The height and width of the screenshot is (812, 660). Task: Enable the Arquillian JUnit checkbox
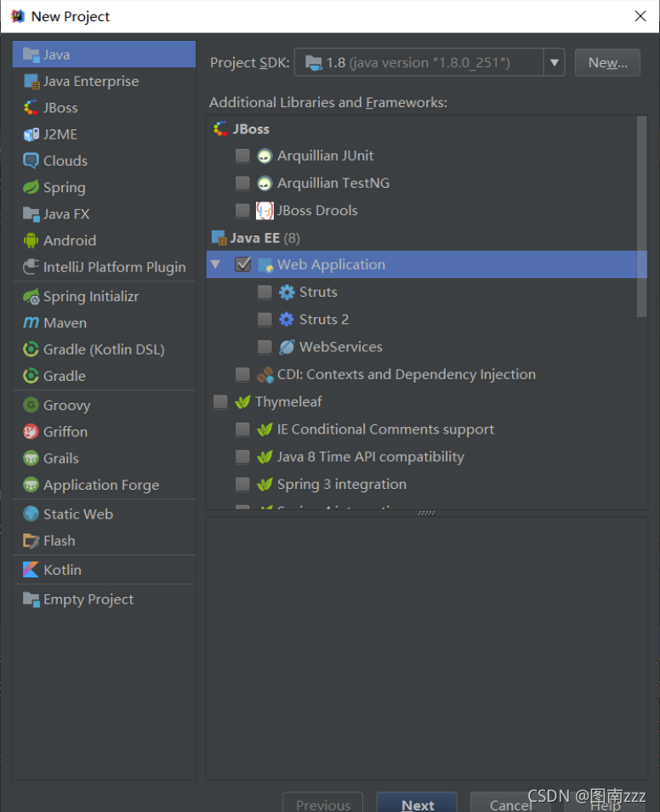tap(242, 156)
